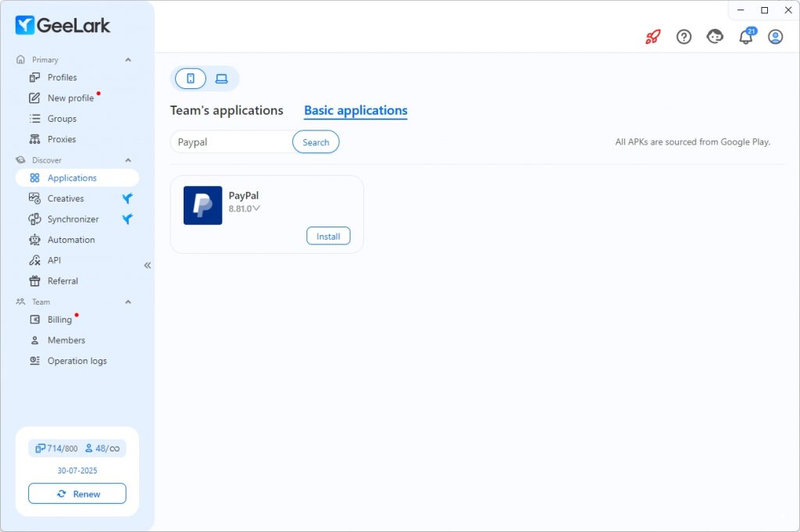
Task: Collapse the Team section
Action: pyautogui.click(x=128, y=302)
